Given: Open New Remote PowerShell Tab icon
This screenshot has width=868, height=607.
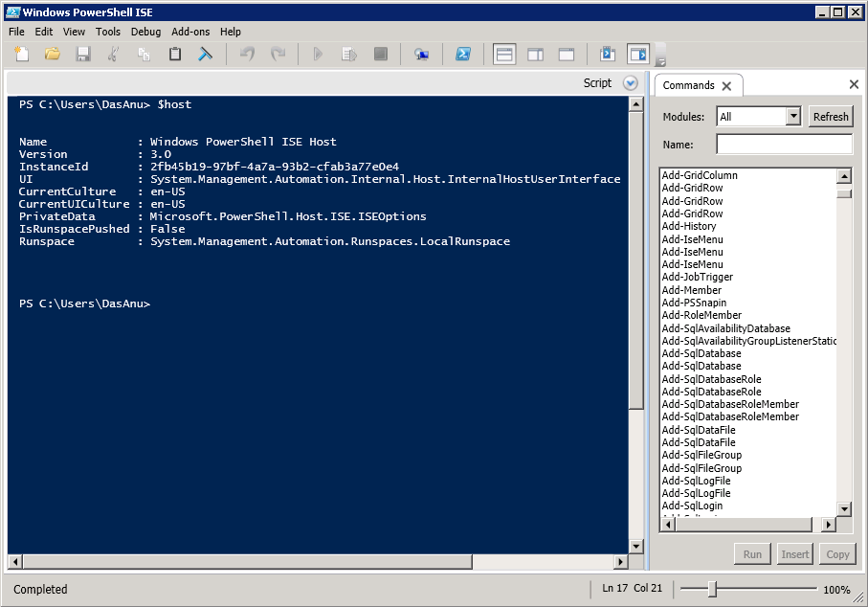Looking at the screenshot, I should tap(421, 55).
